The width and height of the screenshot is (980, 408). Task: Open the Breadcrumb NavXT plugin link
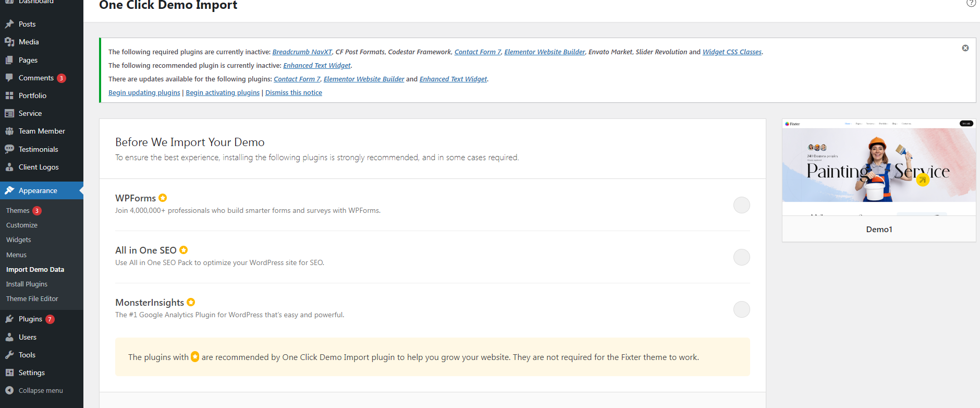[302, 52]
